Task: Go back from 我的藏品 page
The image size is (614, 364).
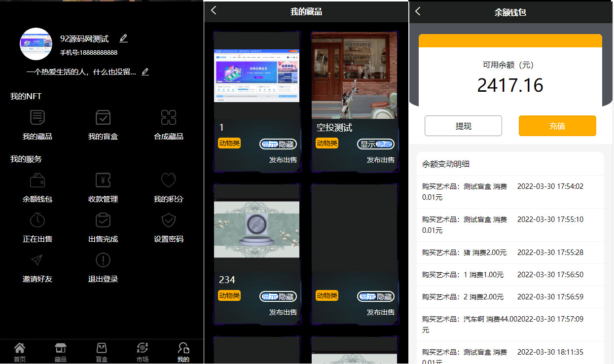Action: click(x=214, y=10)
